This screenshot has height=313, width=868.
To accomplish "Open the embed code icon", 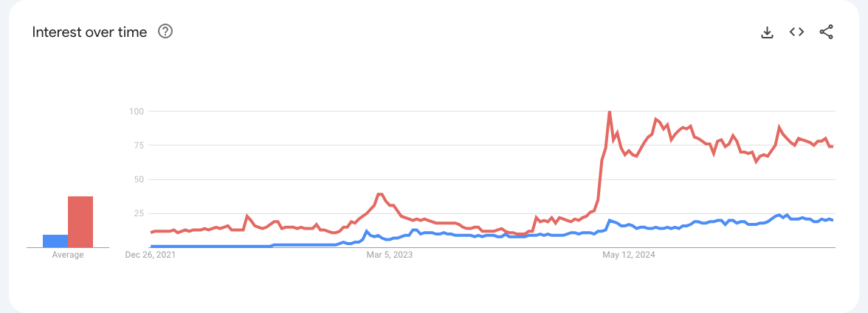I will [796, 32].
